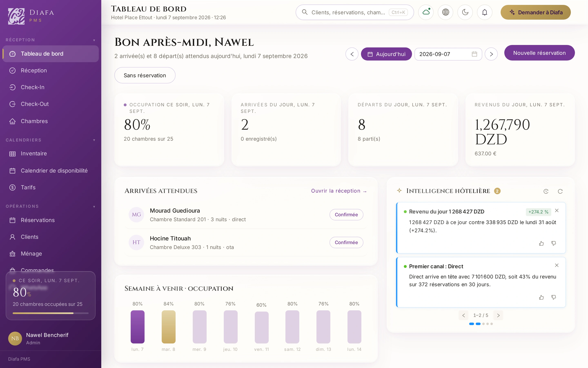The image size is (588, 368).
Task: Dismiss the Revenu du jour insight card
Action: coord(557,211)
